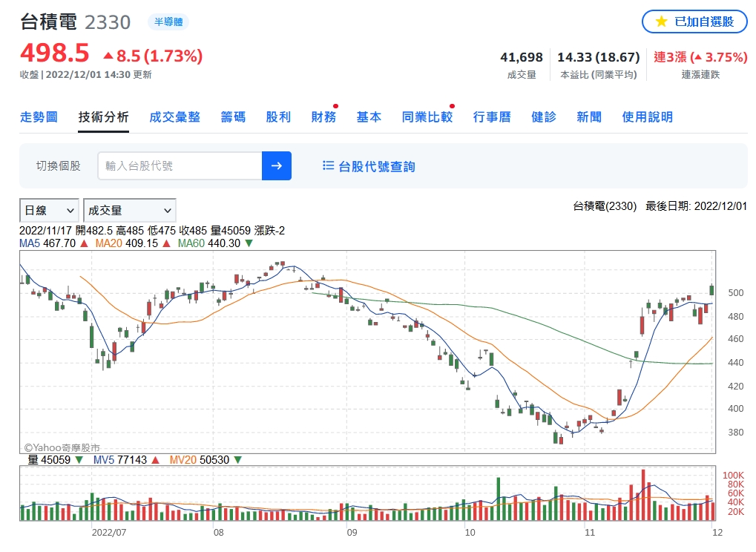Image resolution: width=756 pixels, height=552 pixels.
Task: Open the 台股代號查詢 link
Action: click(x=377, y=166)
